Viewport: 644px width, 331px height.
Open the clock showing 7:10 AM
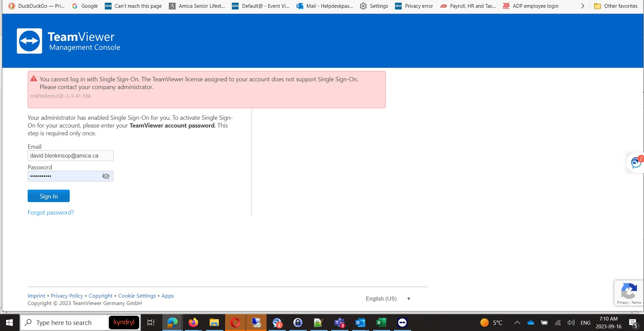(609, 323)
